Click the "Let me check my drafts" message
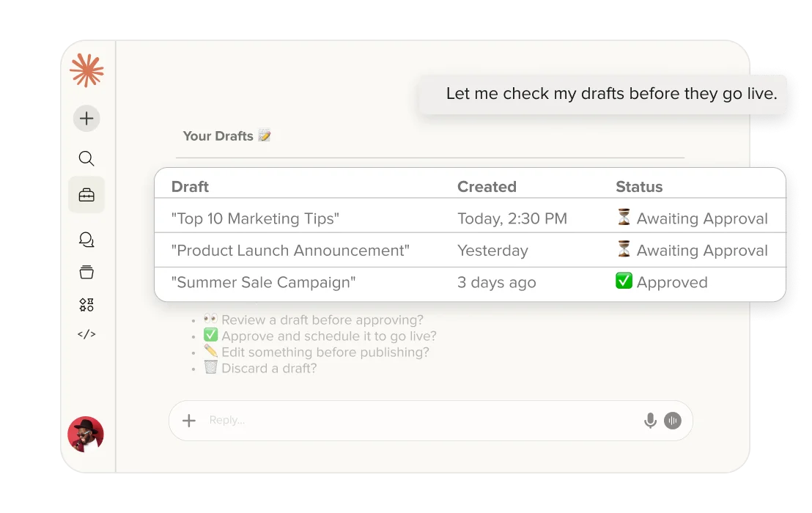812x513 pixels. point(611,94)
